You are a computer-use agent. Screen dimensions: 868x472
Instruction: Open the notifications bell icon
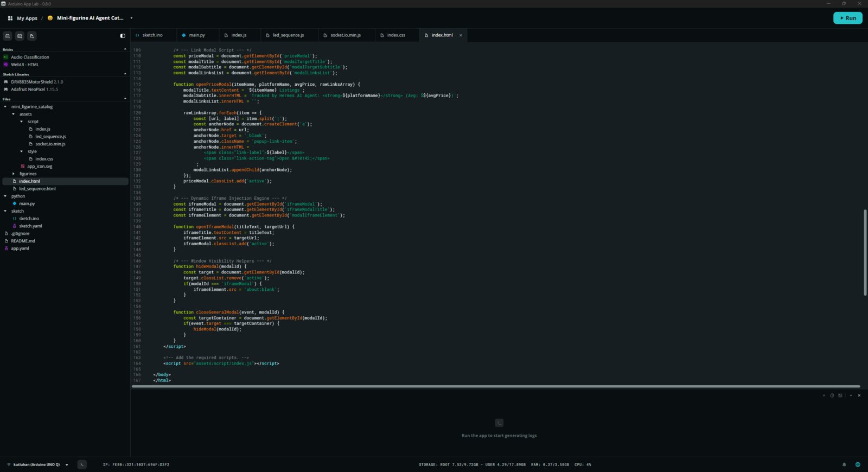click(844, 464)
